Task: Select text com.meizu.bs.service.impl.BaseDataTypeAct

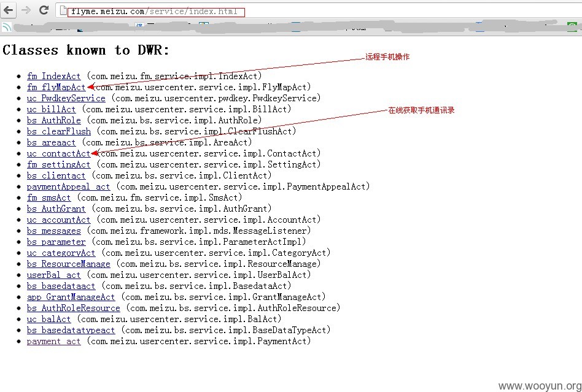Action: 225,330
